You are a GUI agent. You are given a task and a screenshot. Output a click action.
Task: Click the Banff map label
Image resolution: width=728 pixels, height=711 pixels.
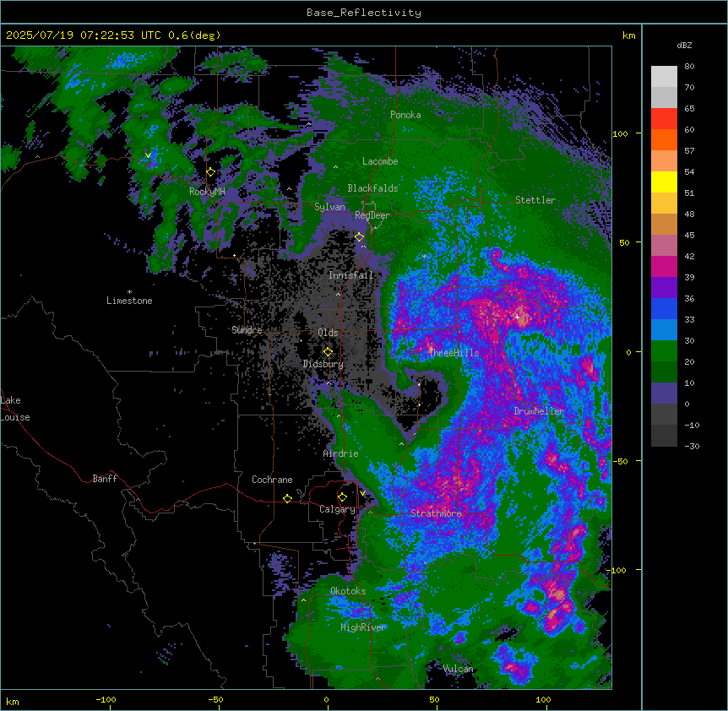(x=105, y=479)
